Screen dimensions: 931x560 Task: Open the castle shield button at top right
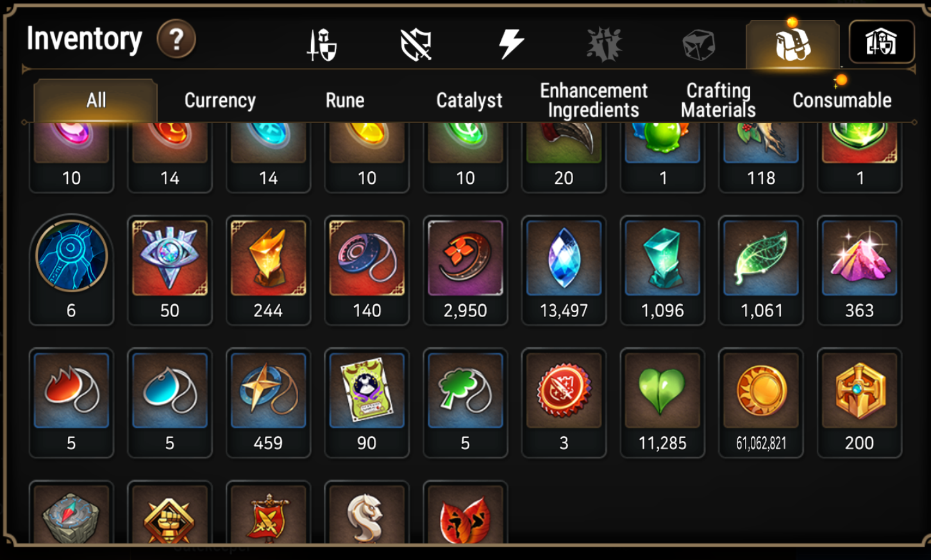[882, 42]
